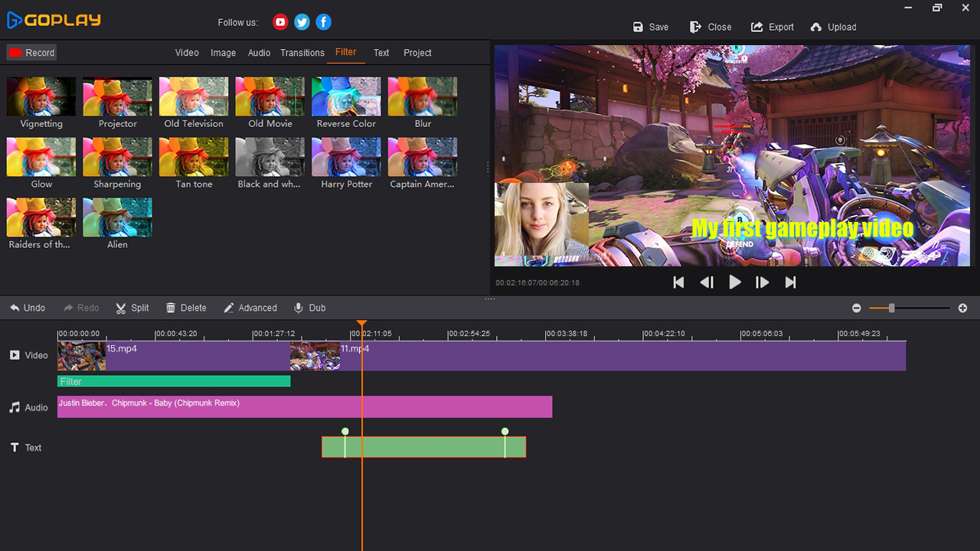Open Advanced editing options
980x551 pixels.
click(x=250, y=308)
